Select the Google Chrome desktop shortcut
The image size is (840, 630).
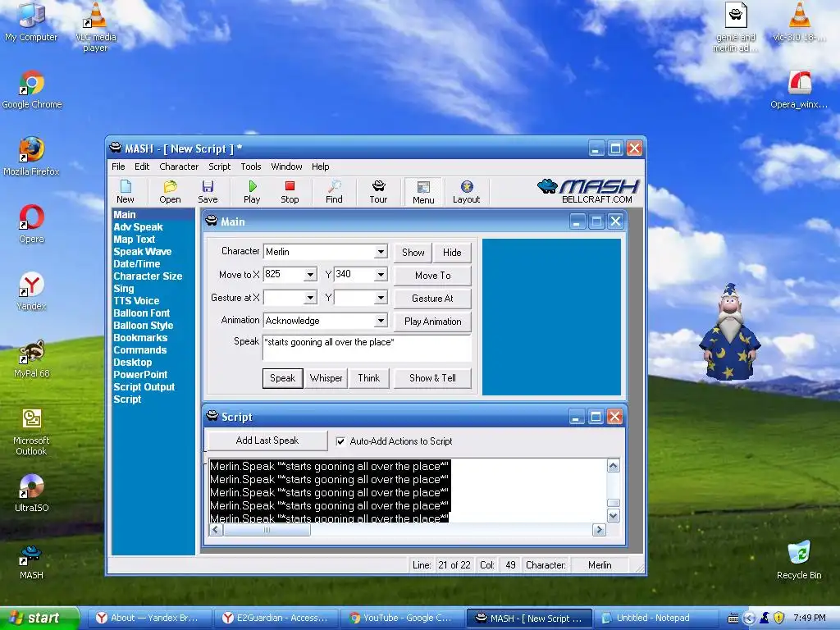[x=32, y=90]
